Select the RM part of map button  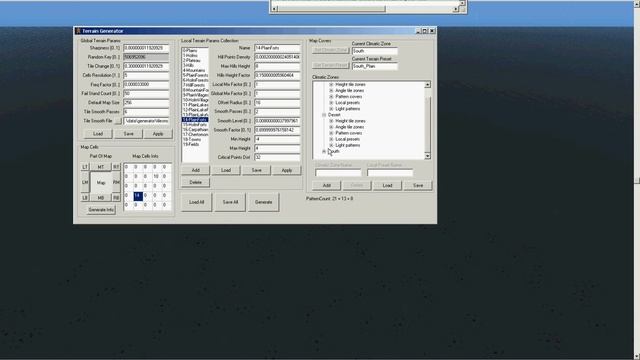coord(116,182)
